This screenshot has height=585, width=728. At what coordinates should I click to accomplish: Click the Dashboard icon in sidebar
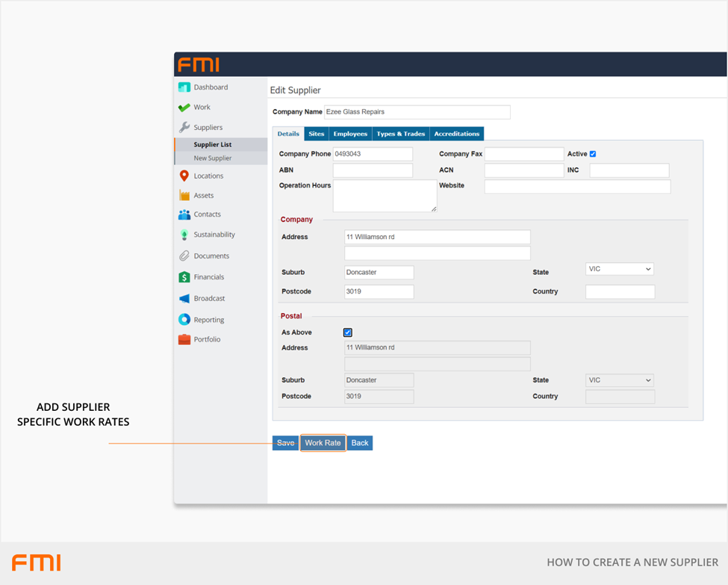tap(184, 87)
